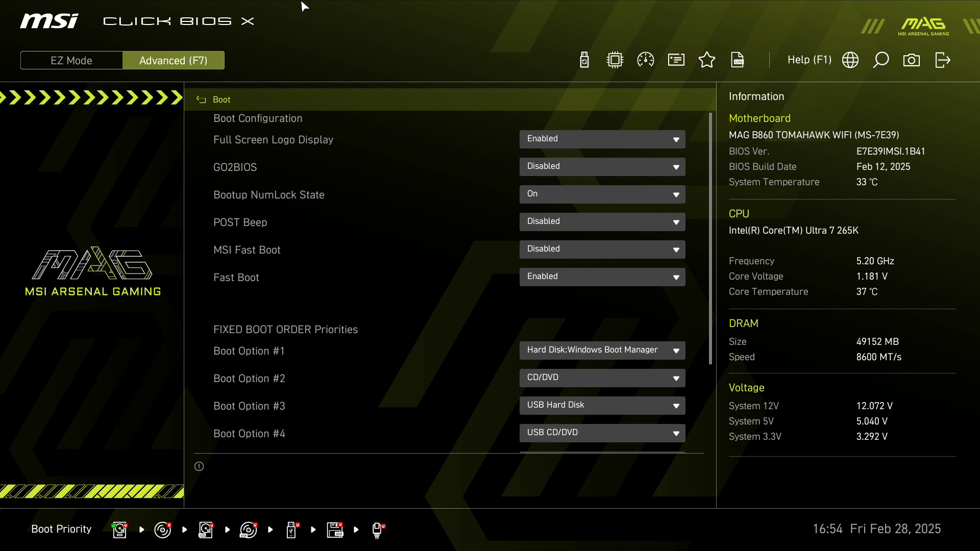Screen dimensions: 980x551
Task: Click Help (F1)
Action: click(809, 60)
